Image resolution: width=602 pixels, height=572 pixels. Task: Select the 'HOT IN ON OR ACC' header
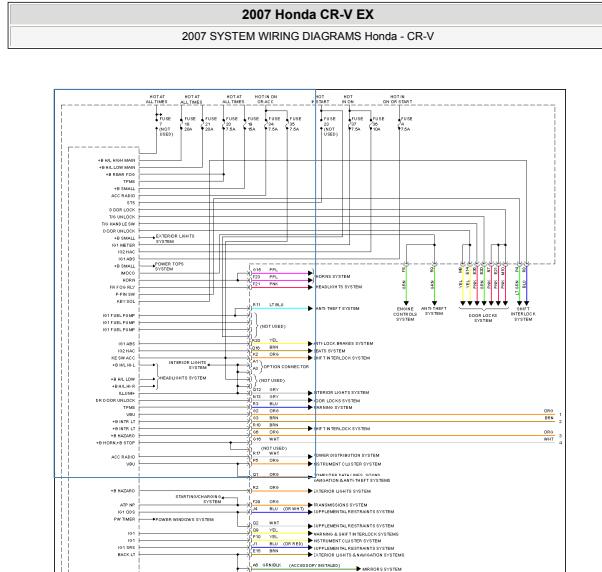(266, 99)
